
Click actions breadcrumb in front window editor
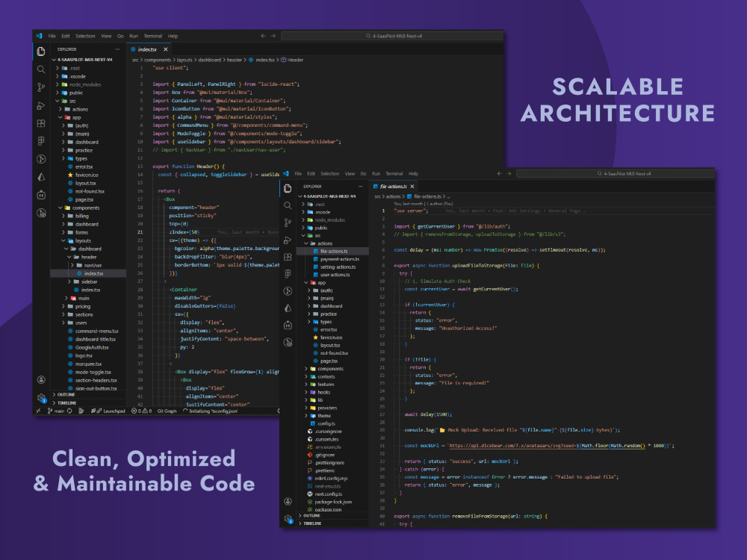point(393,196)
